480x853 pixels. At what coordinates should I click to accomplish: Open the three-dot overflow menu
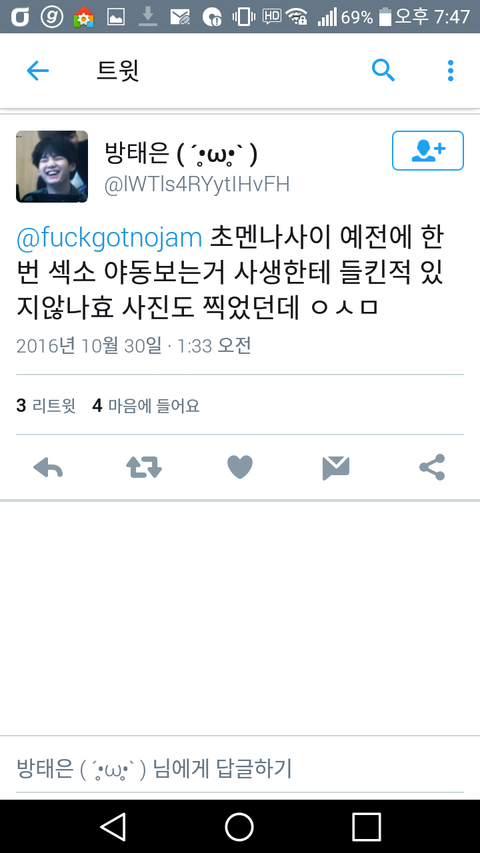(x=451, y=71)
